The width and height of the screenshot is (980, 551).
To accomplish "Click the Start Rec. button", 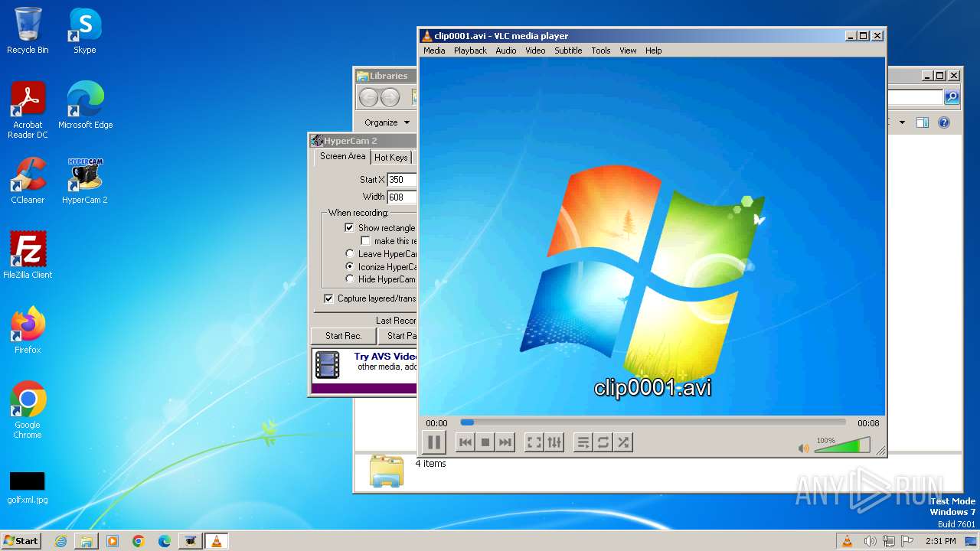I will pos(343,336).
